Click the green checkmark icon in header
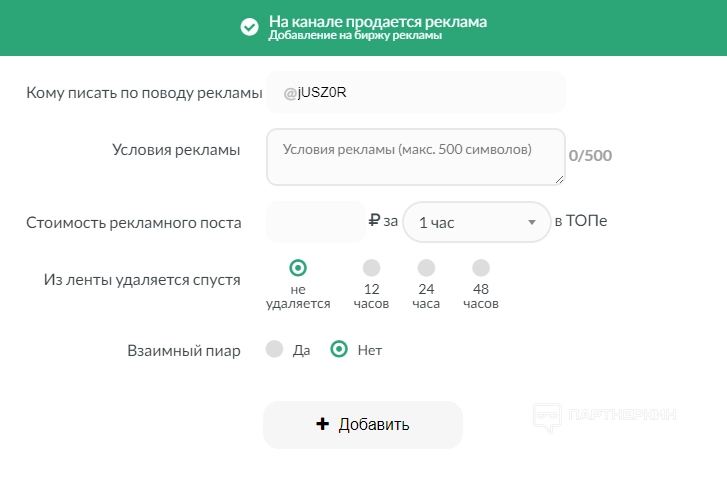Viewport: 727px width, 485px height. point(250,27)
